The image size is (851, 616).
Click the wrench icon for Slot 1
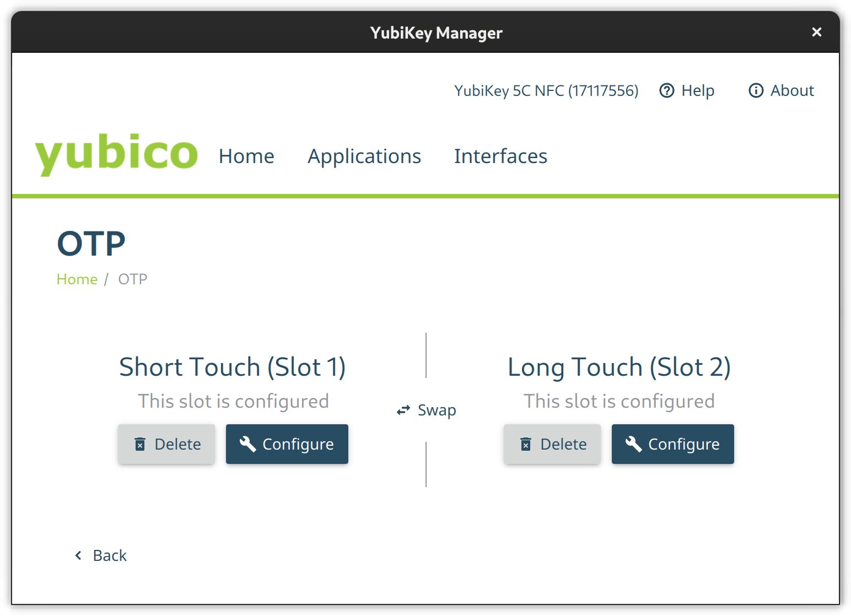click(x=248, y=444)
